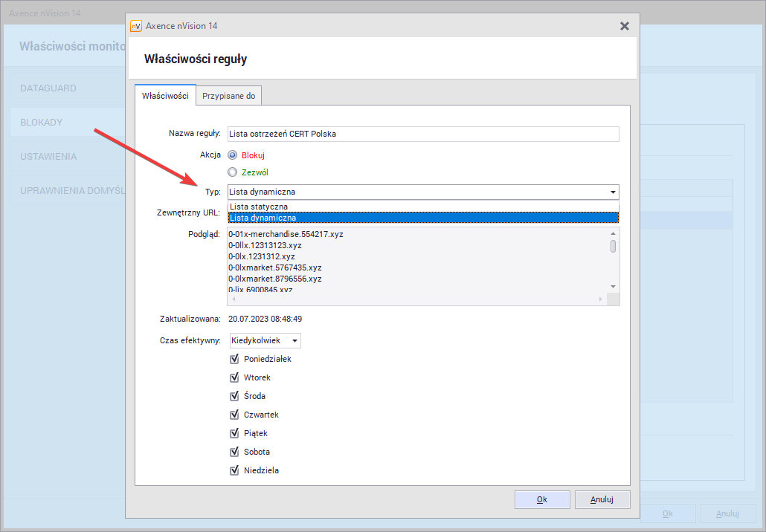Toggle the Środa day checkbox

coord(235,396)
